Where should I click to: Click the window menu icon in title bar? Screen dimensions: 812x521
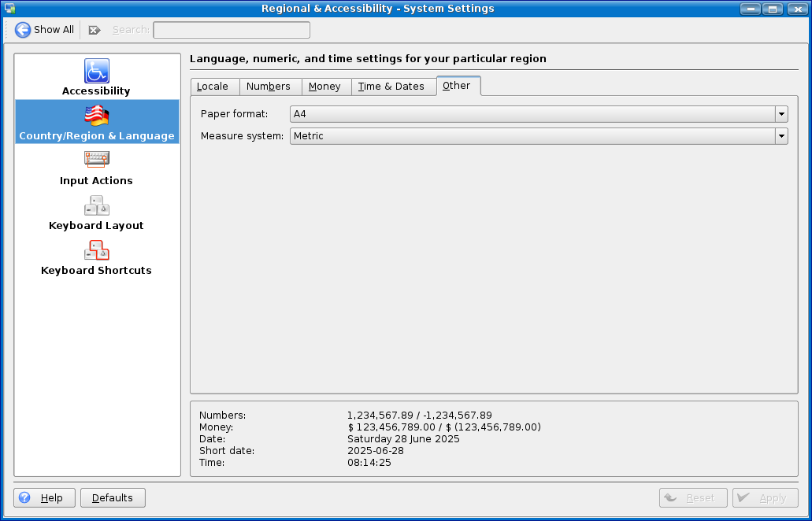point(9,9)
